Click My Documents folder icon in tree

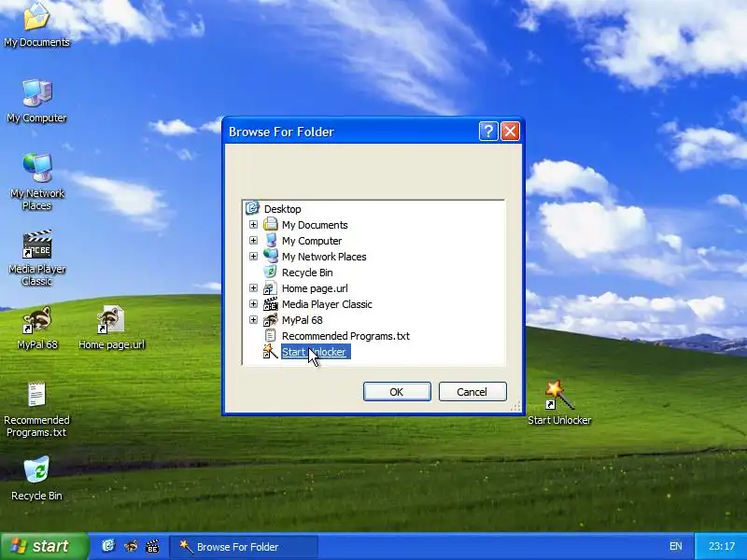coord(271,224)
